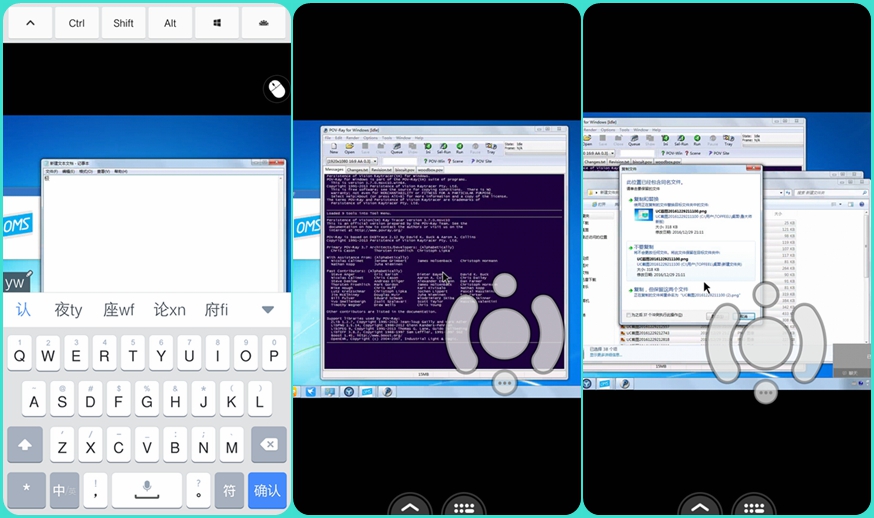Tap the joystick center circle over the POV-Ray messages

click(505, 335)
